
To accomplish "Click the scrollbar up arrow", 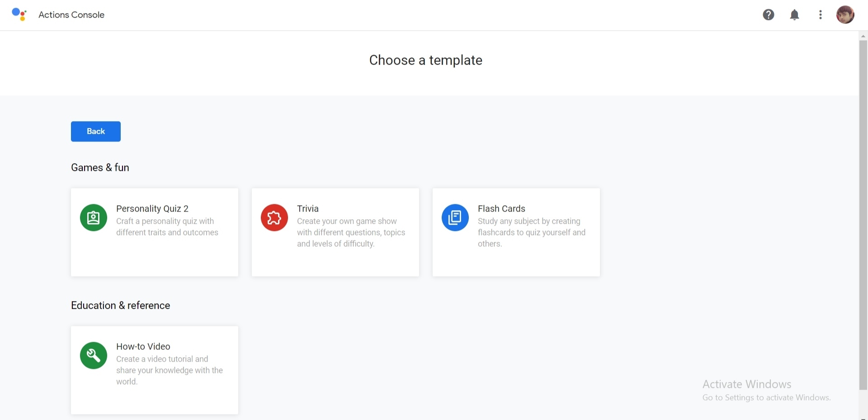I will (863, 36).
